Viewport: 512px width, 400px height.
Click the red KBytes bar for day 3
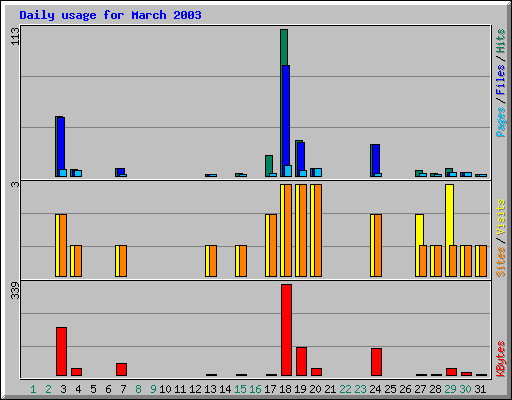(x=61, y=352)
